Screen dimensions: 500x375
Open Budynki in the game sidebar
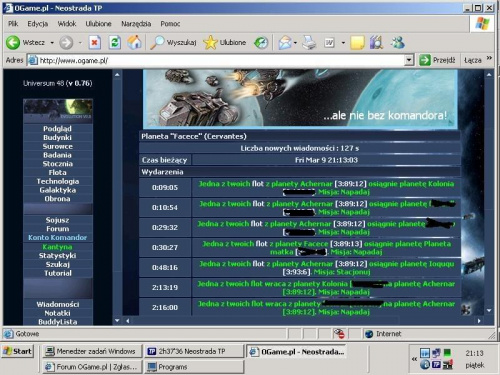pyautogui.click(x=58, y=137)
